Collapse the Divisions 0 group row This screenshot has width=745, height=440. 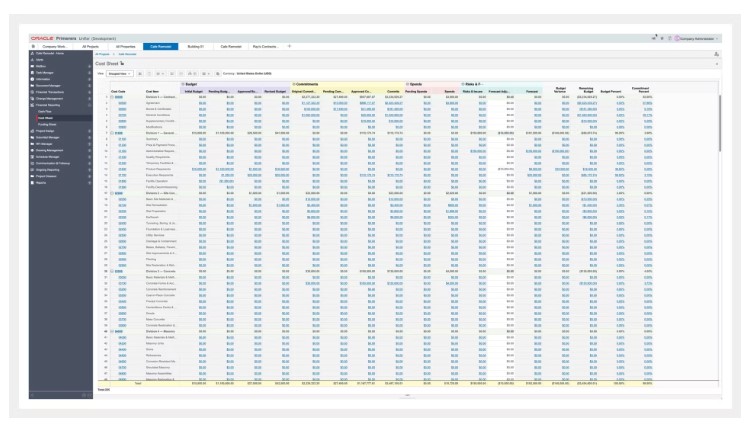coord(112,97)
